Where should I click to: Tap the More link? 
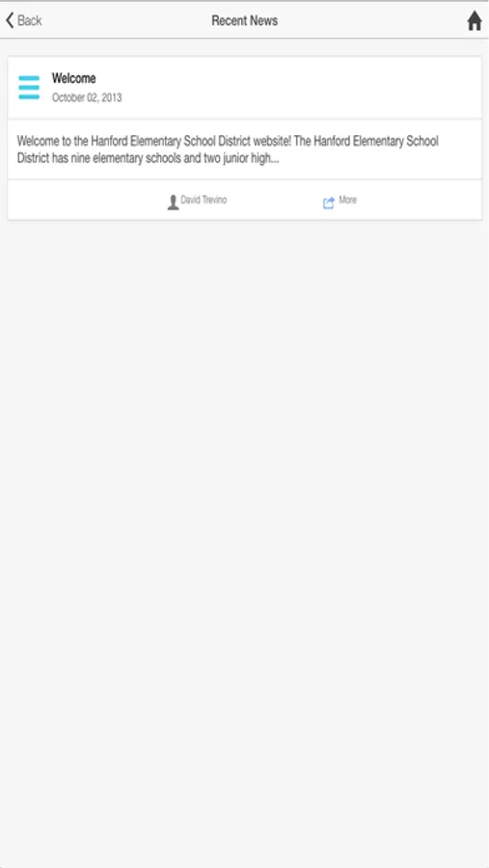348,200
